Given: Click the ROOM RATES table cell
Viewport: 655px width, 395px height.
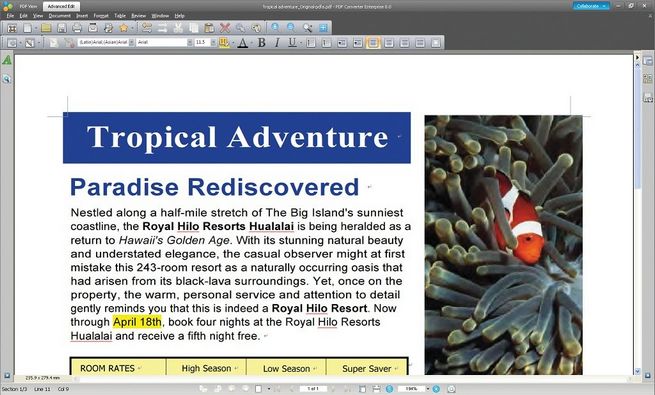Looking at the screenshot, I should click(119, 368).
